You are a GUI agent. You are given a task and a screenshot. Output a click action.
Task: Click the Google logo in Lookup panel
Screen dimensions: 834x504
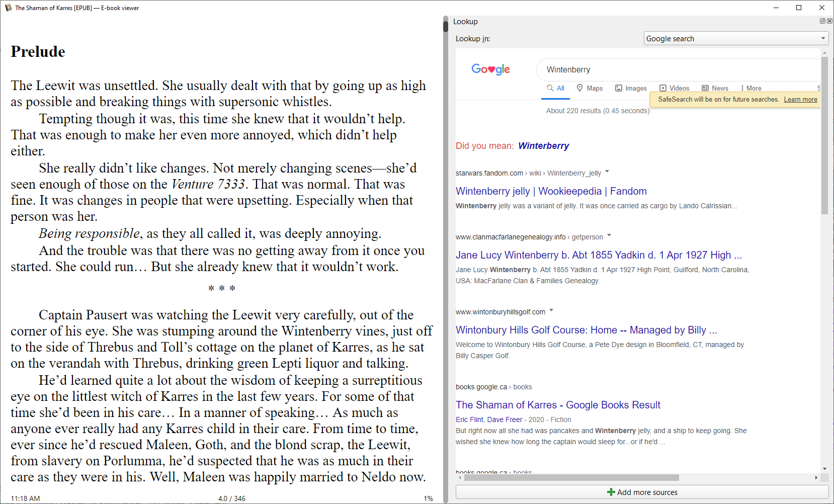(x=490, y=69)
